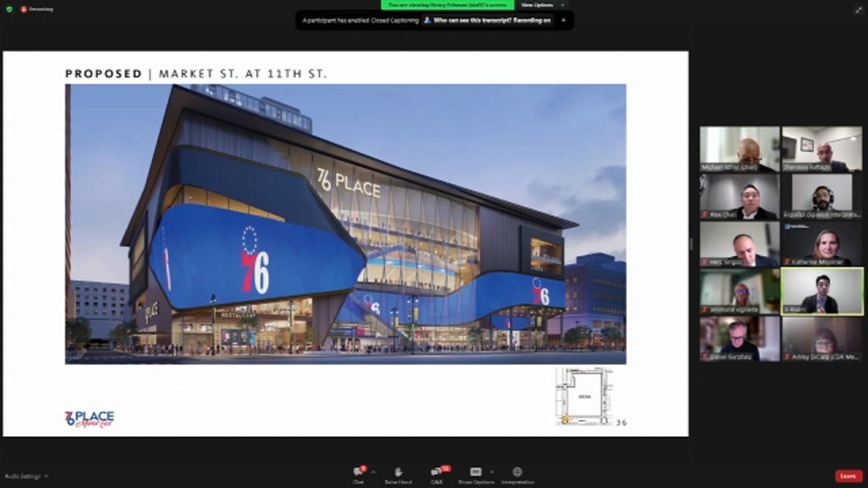
Task: Select Daniel Garofalo video tile
Action: (740, 339)
